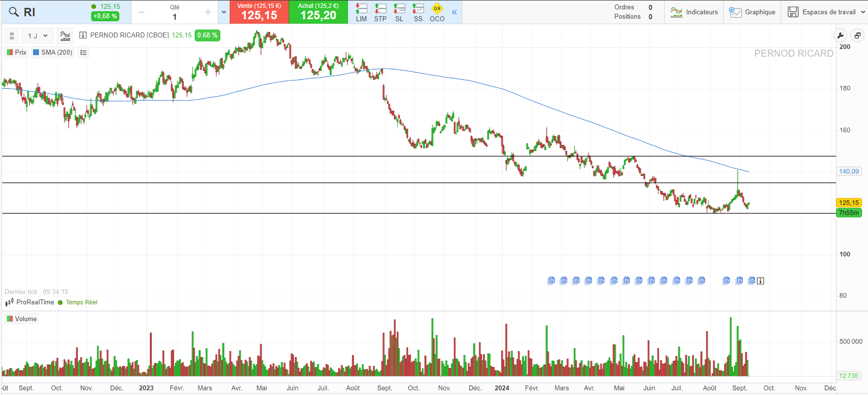Toggle the Volume panel legend
This screenshot has height=395, width=868.
pyautogui.click(x=22, y=319)
